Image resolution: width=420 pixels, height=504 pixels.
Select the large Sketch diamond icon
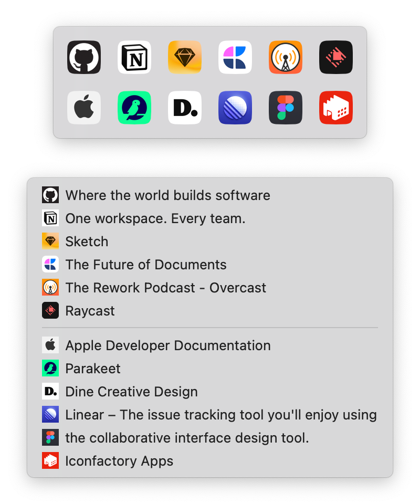tap(185, 57)
